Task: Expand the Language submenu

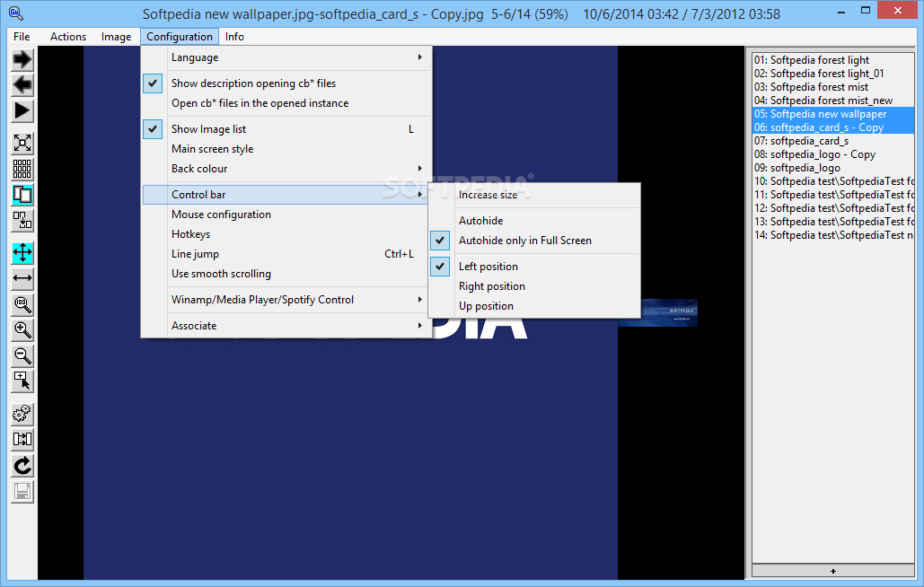Action: [286, 57]
